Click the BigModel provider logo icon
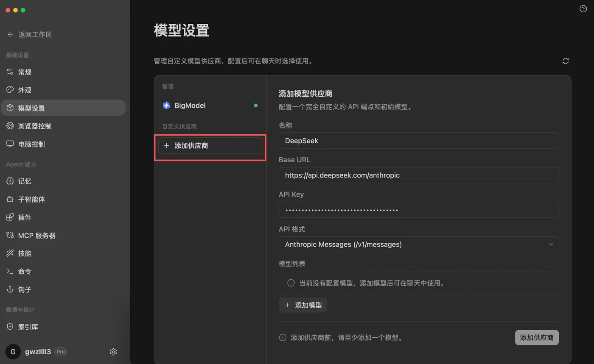Viewport: 594px width, 364px height. coord(166,106)
